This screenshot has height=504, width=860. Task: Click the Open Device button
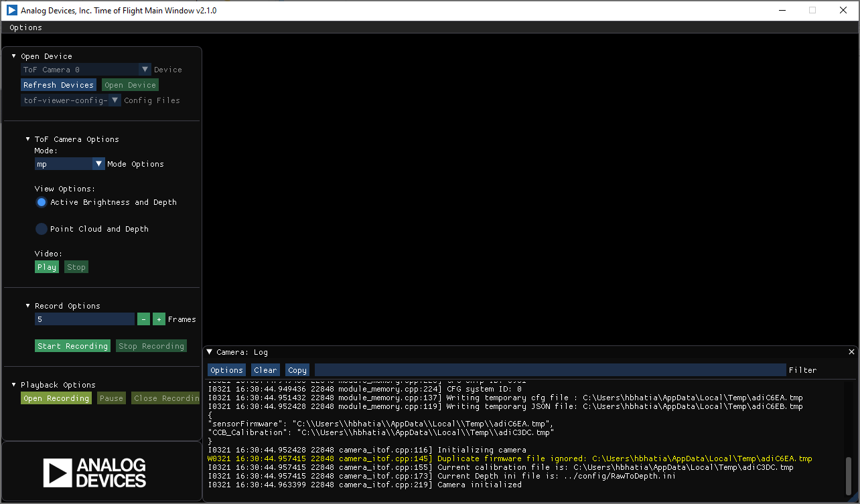tap(130, 85)
